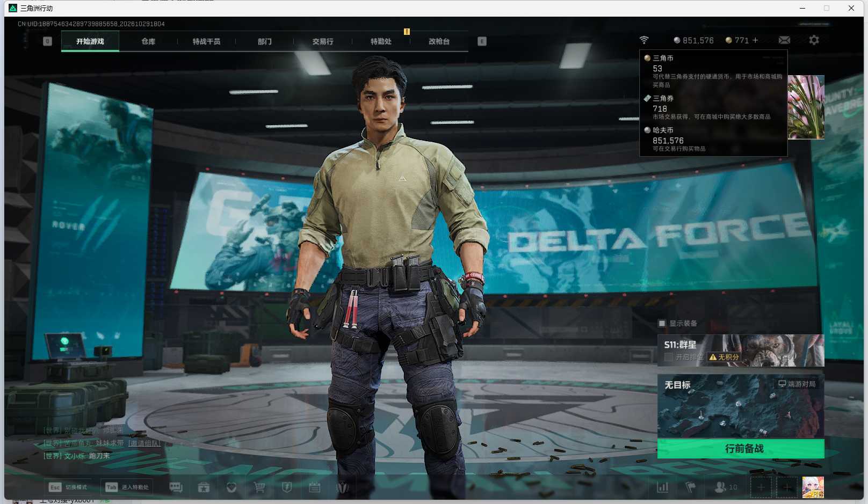Click world chat message from 文小栋
868x504 pixels.
77,456
